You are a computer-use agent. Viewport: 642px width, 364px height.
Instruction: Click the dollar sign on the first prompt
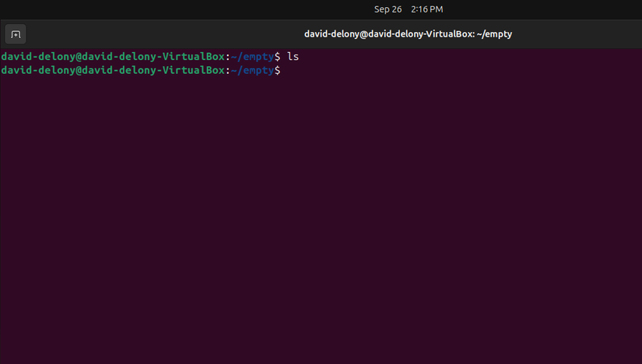[278, 57]
